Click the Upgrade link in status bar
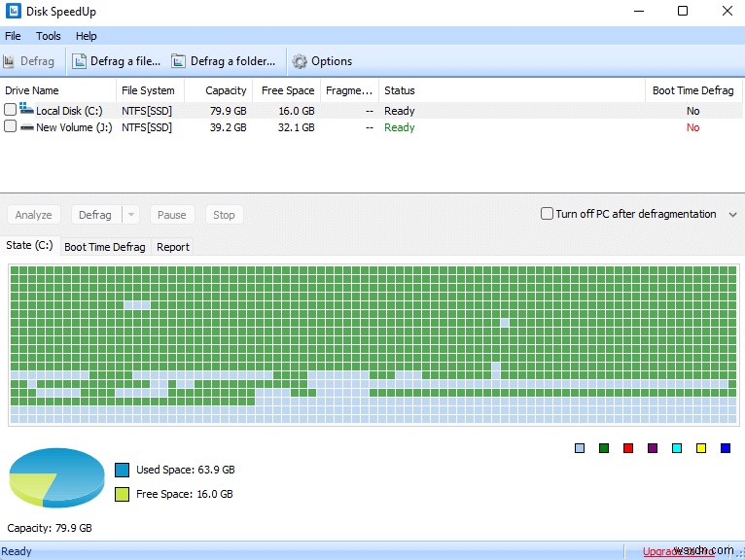 (x=679, y=551)
